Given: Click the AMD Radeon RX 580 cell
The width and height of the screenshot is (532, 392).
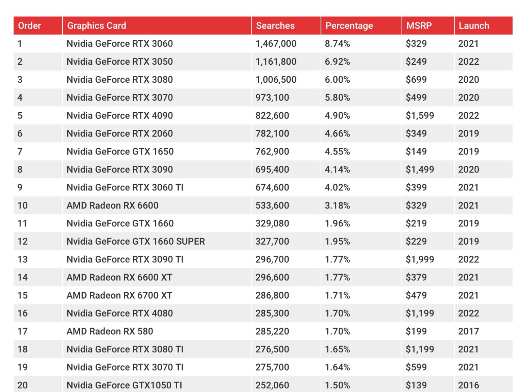Looking at the screenshot, I should coord(110,331).
